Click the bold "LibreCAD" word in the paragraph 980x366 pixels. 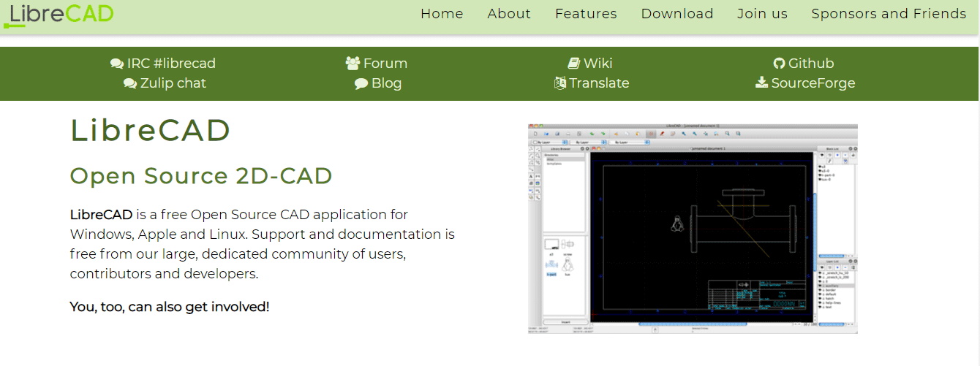(x=101, y=215)
